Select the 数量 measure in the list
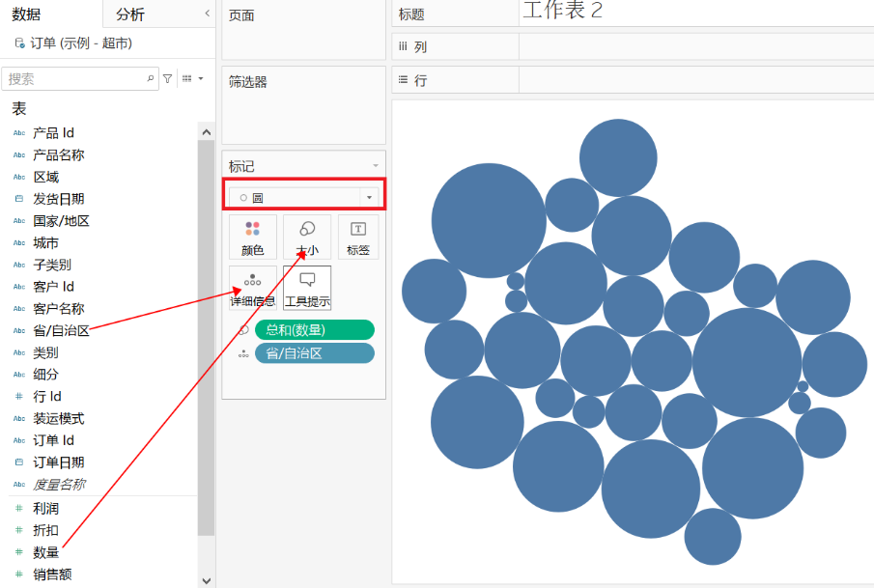 pyautogui.click(x=45, y=552)
